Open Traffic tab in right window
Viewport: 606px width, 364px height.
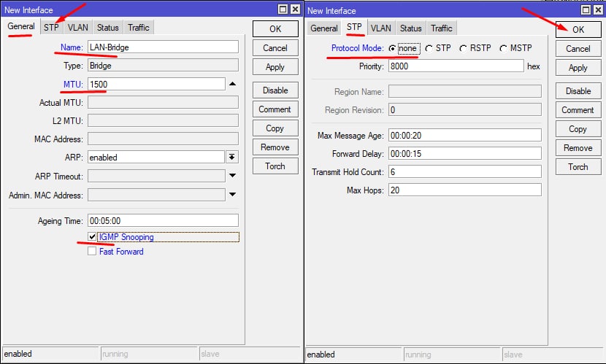(x=442, y=28)
